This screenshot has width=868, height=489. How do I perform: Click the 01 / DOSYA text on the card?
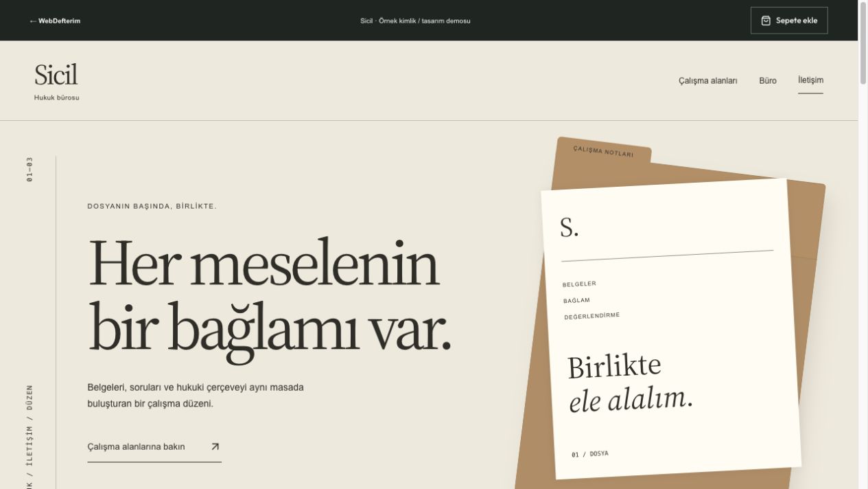[590, 454]
